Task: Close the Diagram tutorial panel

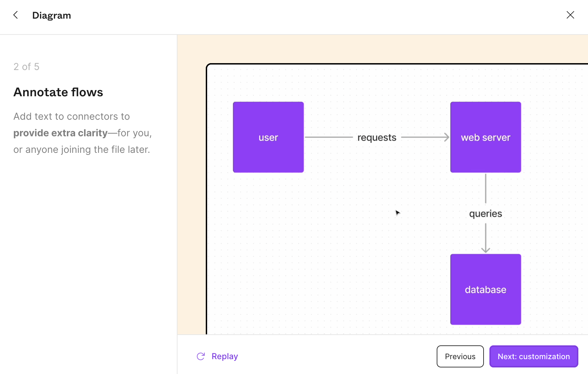Action: click(570, 15)
